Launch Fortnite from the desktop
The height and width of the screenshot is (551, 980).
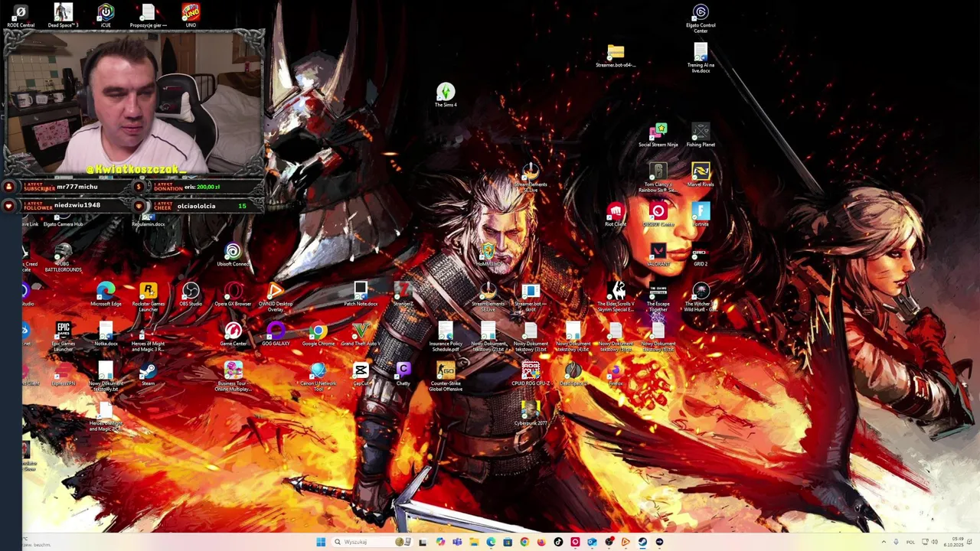(x=701, y=214)
